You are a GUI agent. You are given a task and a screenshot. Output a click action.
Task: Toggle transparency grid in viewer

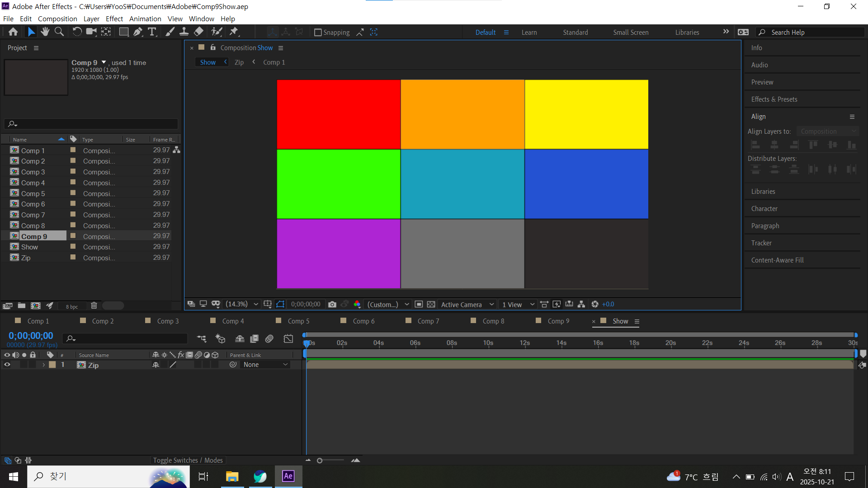(x=431, y=305)
